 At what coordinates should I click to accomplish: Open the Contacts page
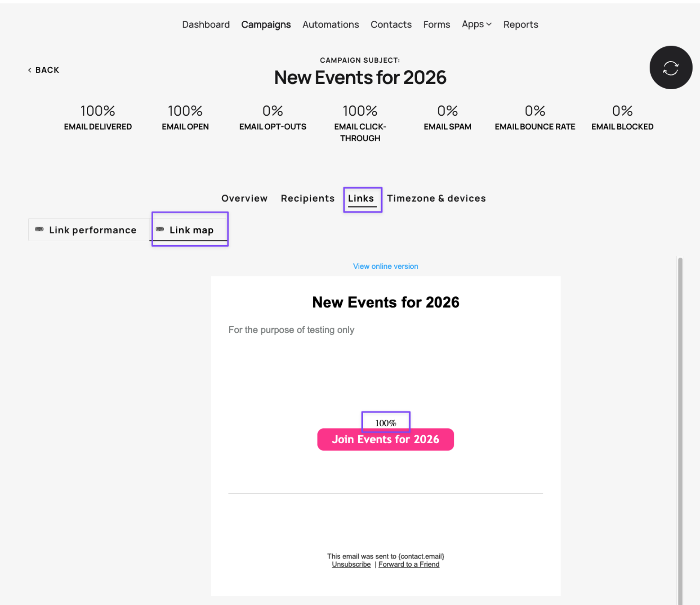tap(391, 24)
